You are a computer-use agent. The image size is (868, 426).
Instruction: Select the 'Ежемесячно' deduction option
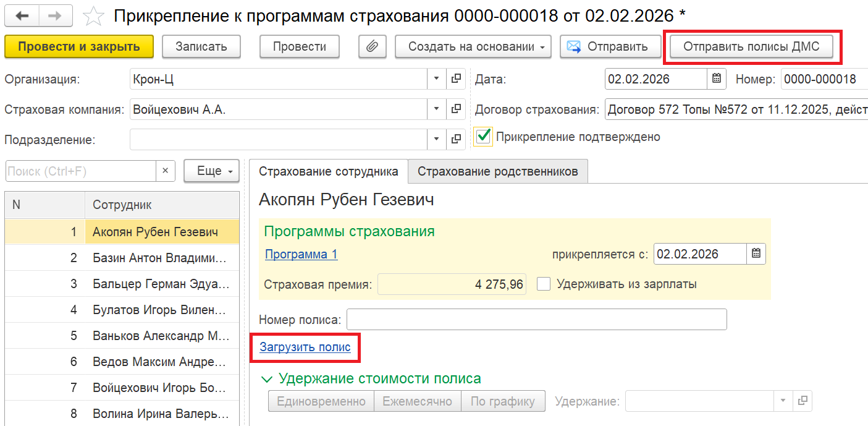[x=418, y=401]
